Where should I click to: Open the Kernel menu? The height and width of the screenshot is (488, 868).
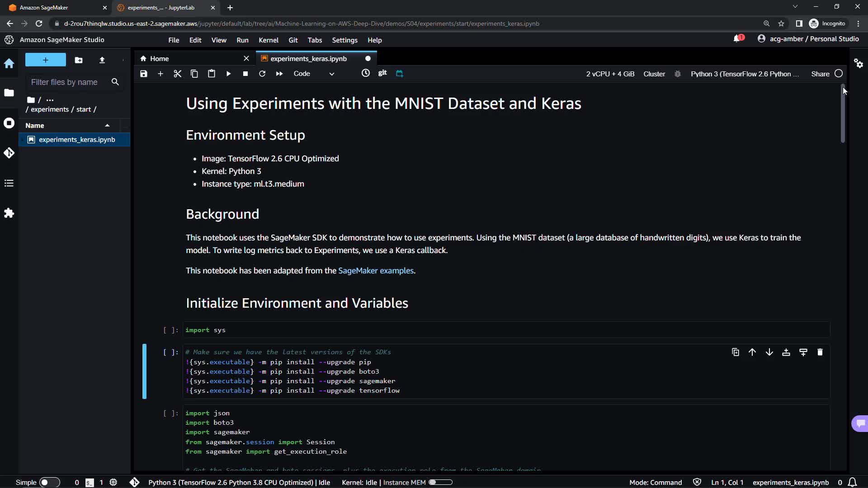tap(268, 40)
